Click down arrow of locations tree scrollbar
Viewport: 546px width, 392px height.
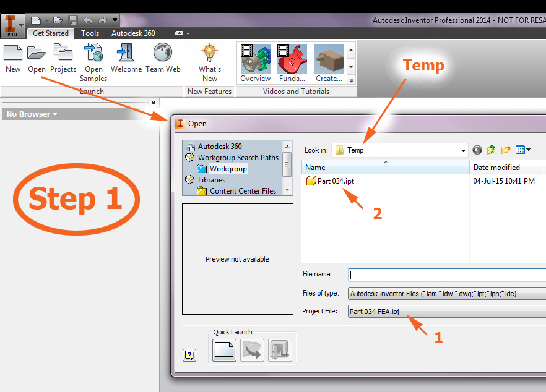click(x=287, y=190)
